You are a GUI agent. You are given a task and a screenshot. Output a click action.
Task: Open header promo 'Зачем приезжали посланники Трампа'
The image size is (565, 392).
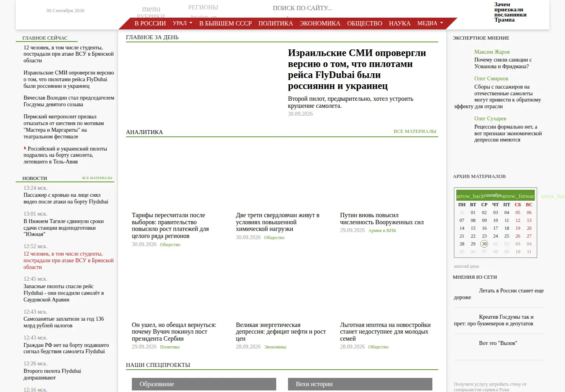pos(510,12)
